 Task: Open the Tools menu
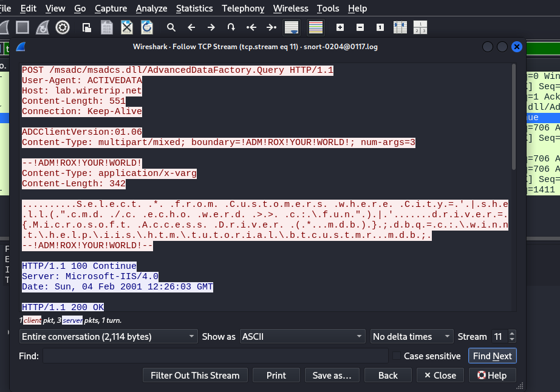[x=328, y=8]
